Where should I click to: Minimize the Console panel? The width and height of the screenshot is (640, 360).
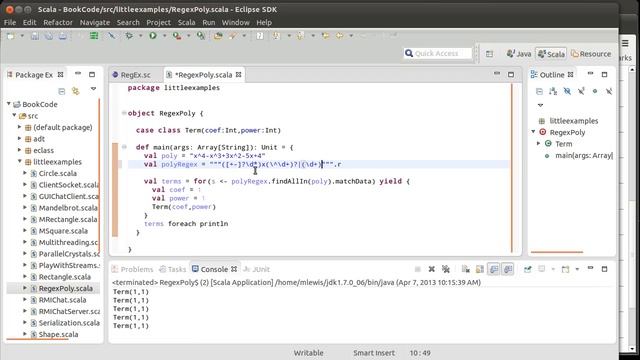[590, 268]
